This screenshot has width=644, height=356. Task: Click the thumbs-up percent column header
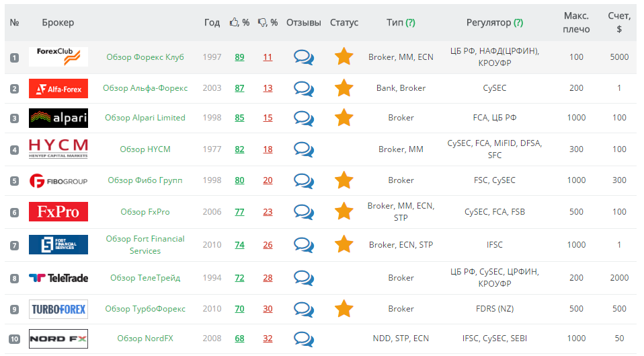[x=239, y=23]
